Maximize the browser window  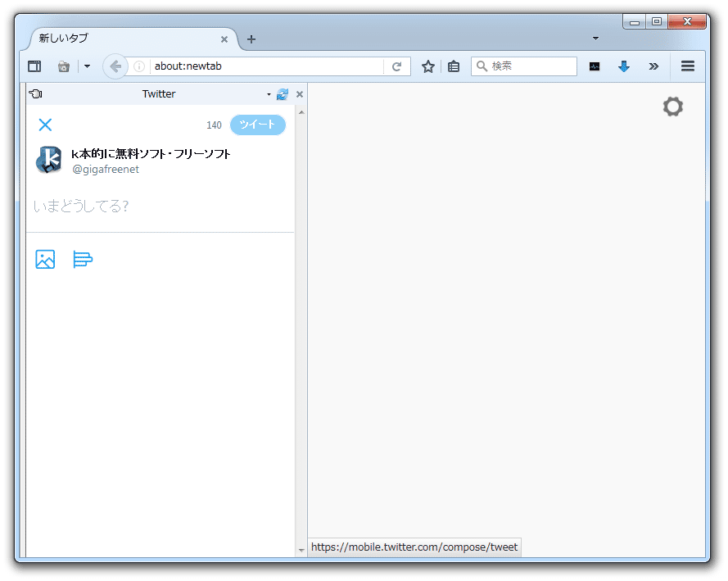(657, 22)
